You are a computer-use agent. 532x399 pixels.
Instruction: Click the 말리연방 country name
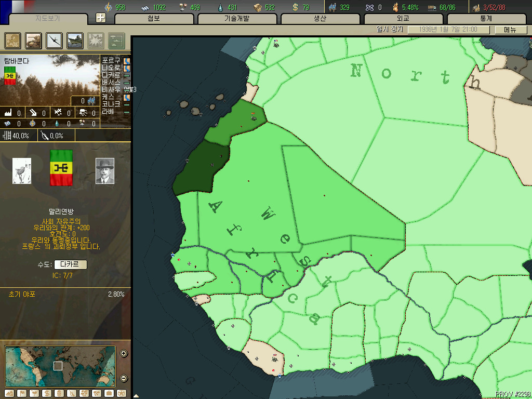coord(61,212)
